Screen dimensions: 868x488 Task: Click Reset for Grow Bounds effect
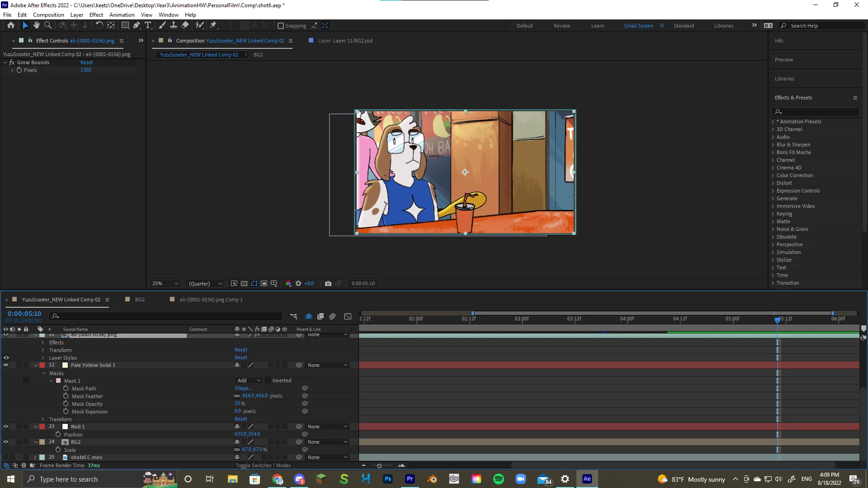(86, 62)
